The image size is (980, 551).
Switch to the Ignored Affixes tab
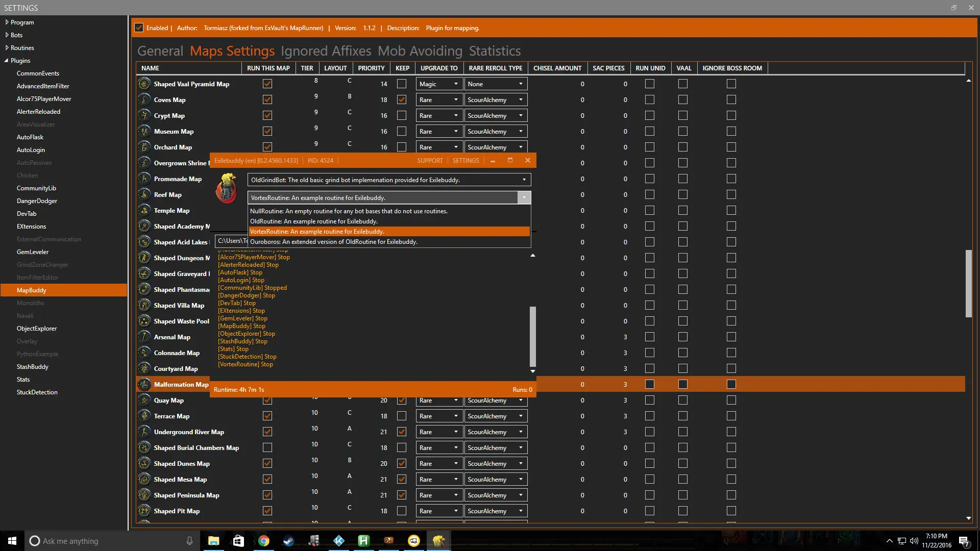[326, 51]
